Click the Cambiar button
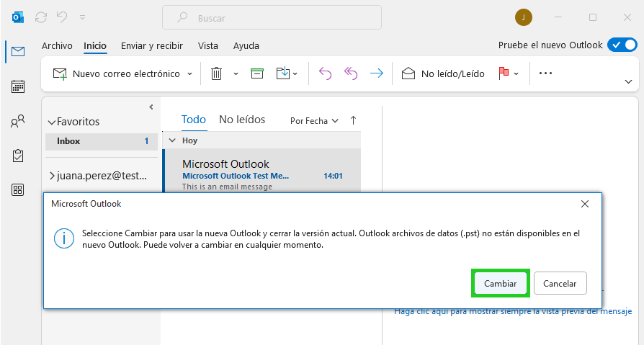The image size is (644, 345). click(500, 283)
